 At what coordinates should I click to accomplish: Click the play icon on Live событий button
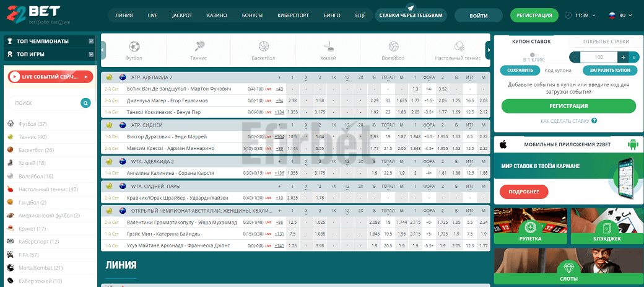(15, 76)
